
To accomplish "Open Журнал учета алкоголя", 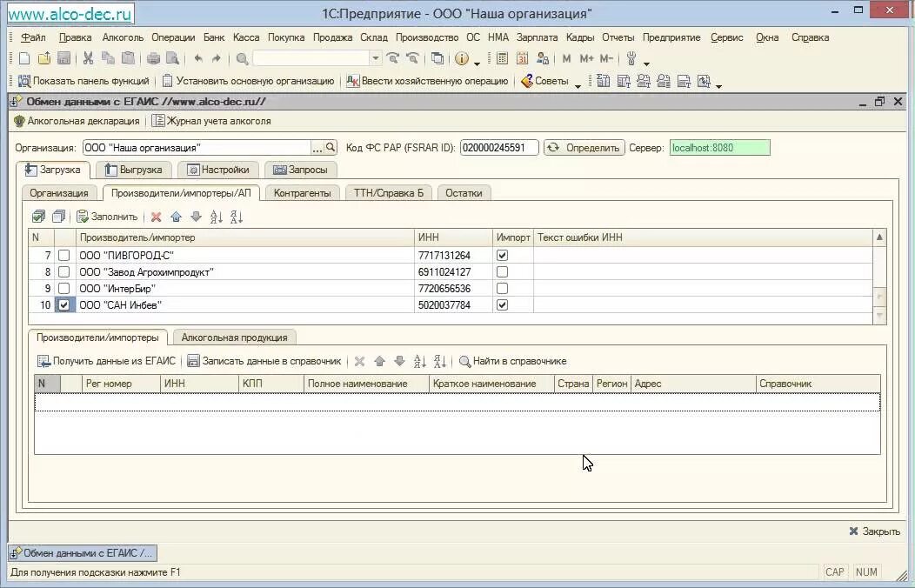I will coord(212,121).
